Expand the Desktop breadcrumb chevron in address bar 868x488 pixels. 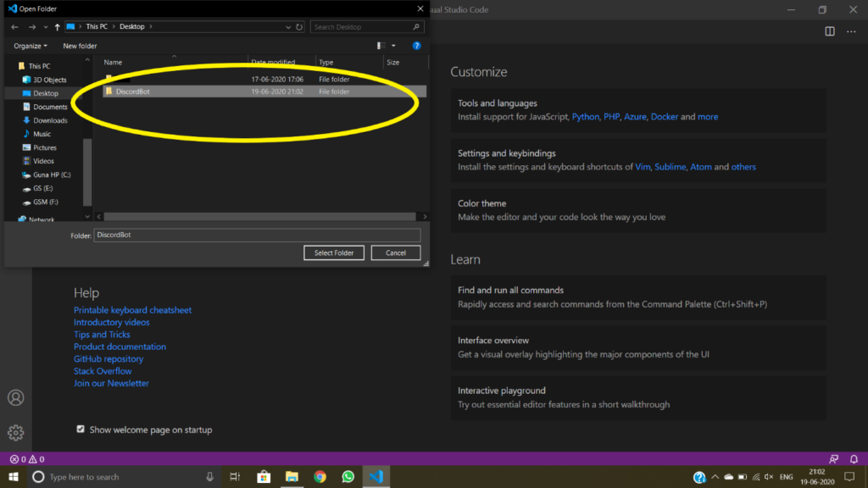pyautogui.click(x=151, y=26)
